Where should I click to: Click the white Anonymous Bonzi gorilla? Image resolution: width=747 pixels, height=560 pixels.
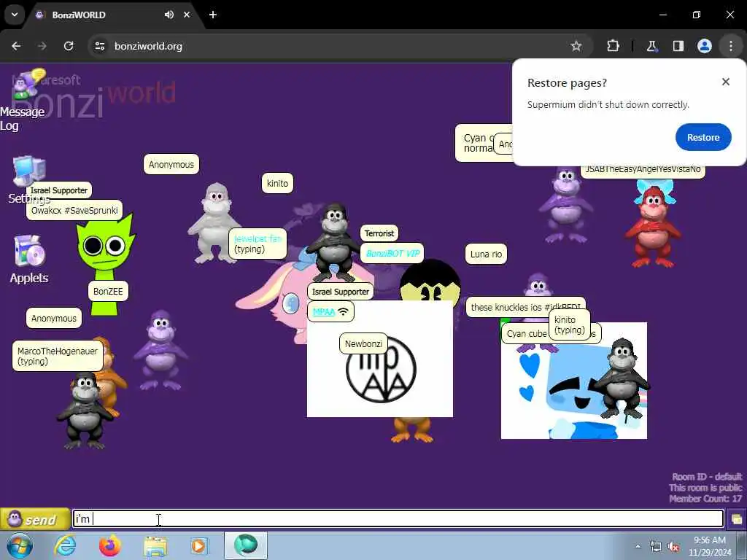(x=214, y=223)
